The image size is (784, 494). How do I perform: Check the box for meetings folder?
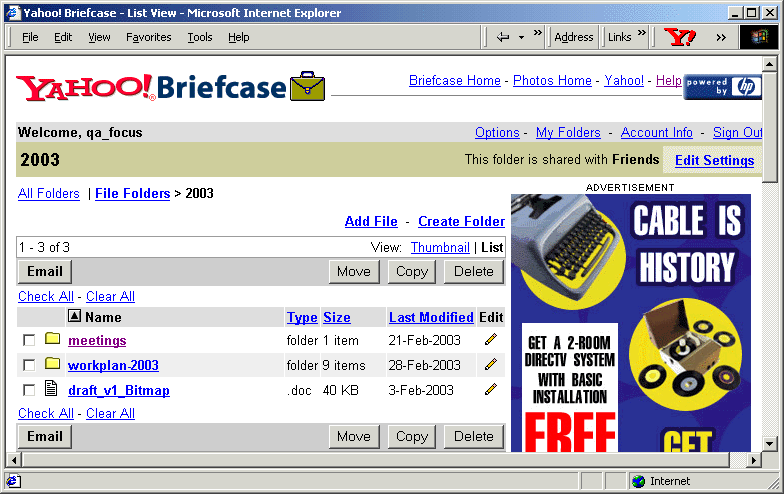29,340
